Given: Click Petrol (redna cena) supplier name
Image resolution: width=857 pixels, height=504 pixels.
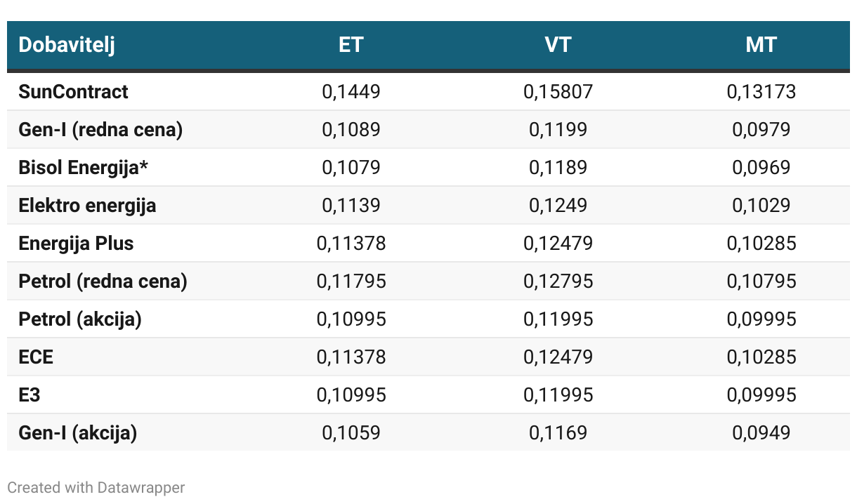Looking at the screenshot, I should pos(103,281).
